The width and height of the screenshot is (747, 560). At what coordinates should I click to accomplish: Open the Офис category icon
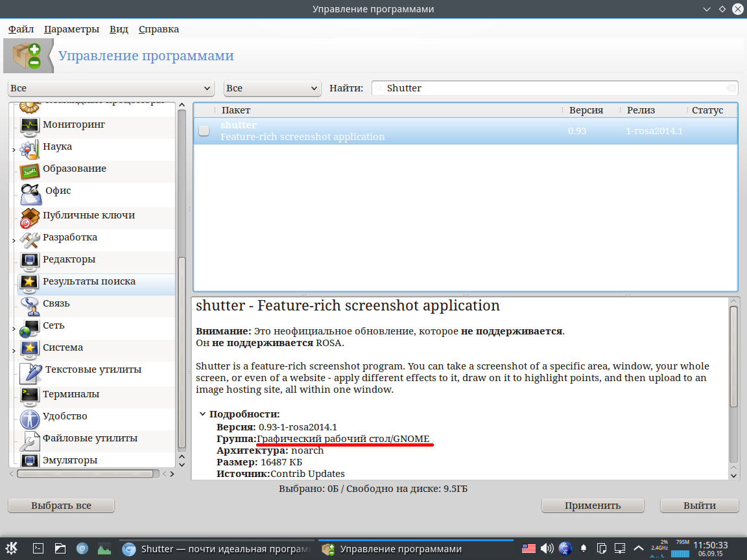pos(30,193)
